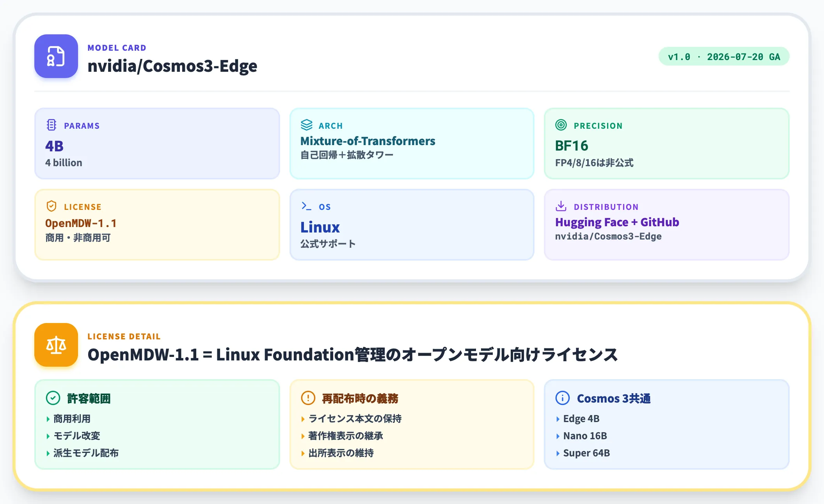Click the Hugging Face + GitHub text
Image resolution: width=824 pixels, height=504 pixels.
click(617, 222)
